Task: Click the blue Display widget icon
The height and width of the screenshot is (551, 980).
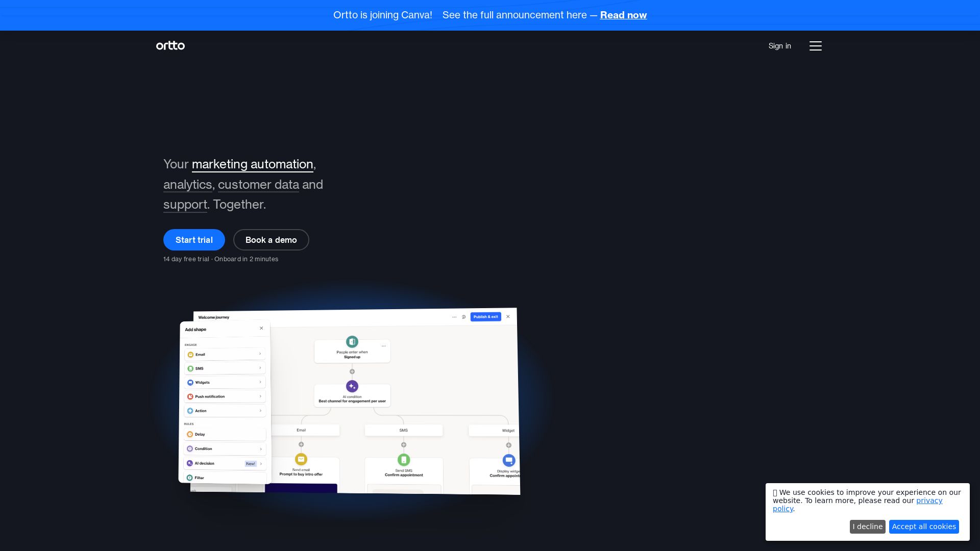Action: (509, 460)
